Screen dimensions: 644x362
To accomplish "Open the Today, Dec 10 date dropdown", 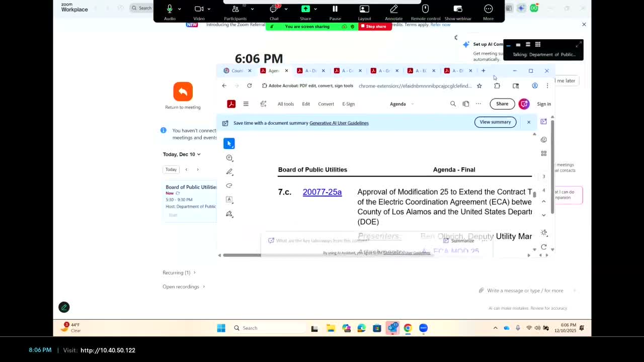I will pyautogui.click(x=182, y=154).
